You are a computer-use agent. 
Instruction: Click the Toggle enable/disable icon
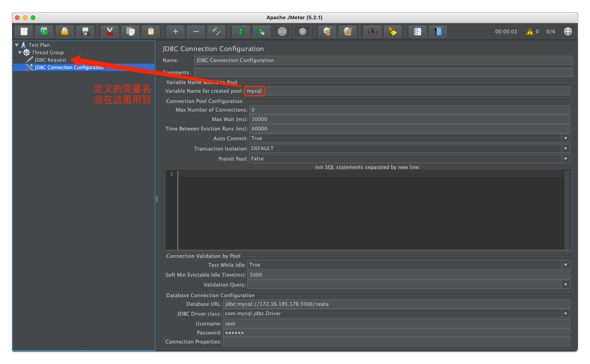(216, 31)
